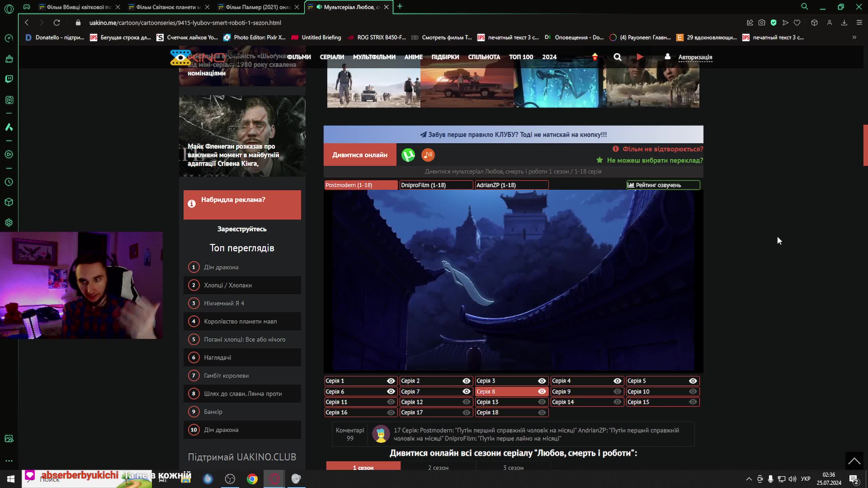
Task: Toggle watched eye for Серія 2
Action: (467, 381)
